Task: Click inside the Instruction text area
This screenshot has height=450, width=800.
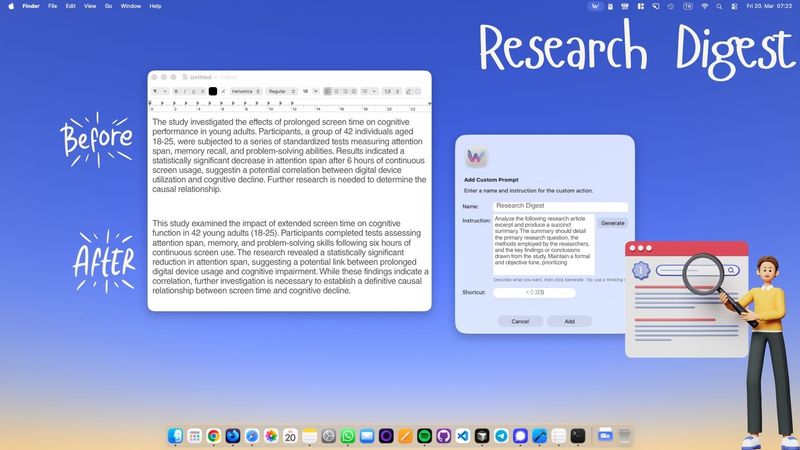Action: pyautogui.click(x=543, y=245)
